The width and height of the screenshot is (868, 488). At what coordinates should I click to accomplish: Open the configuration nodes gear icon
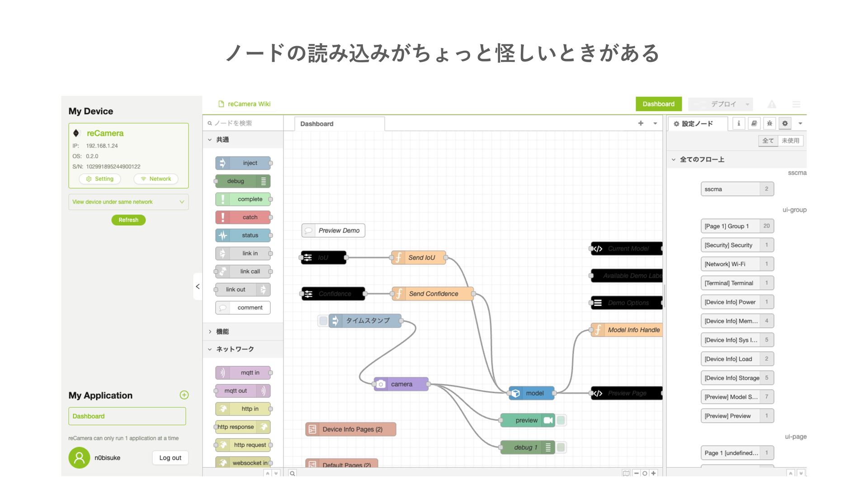[x=785, y=123]
